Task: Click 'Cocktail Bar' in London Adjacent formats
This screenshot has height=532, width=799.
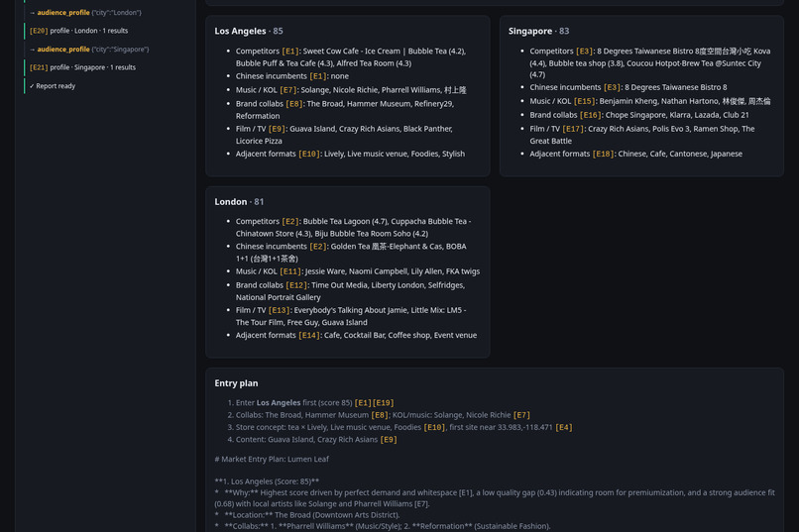Action: (x=364, y=335)
